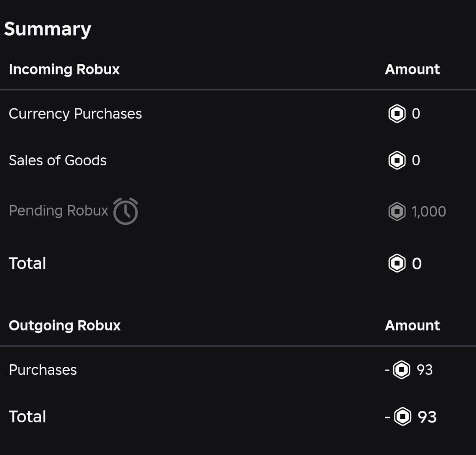Screen dimensions: 476x455
Task: Click the greyed Robux icon next to 1,000
Action: pyautogui.click(x=397, y=211)
